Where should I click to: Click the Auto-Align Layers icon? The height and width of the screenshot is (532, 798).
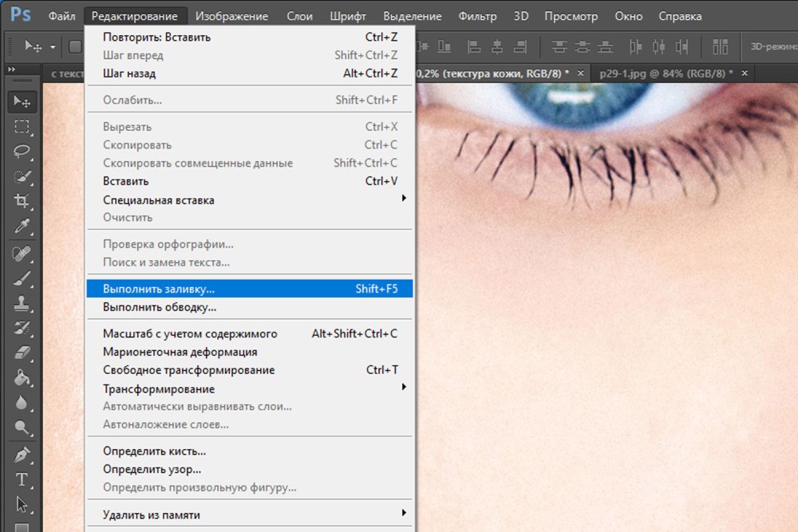(x=720, y=47)
